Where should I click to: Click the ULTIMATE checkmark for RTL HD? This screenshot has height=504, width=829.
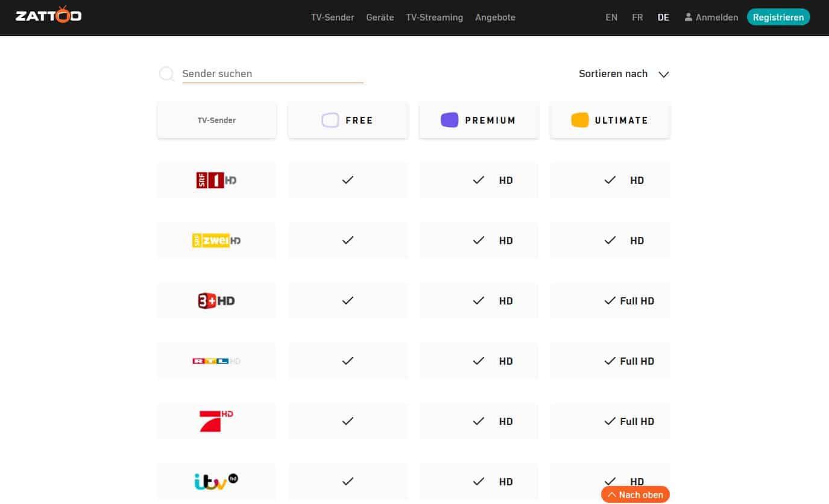[610, 361]
